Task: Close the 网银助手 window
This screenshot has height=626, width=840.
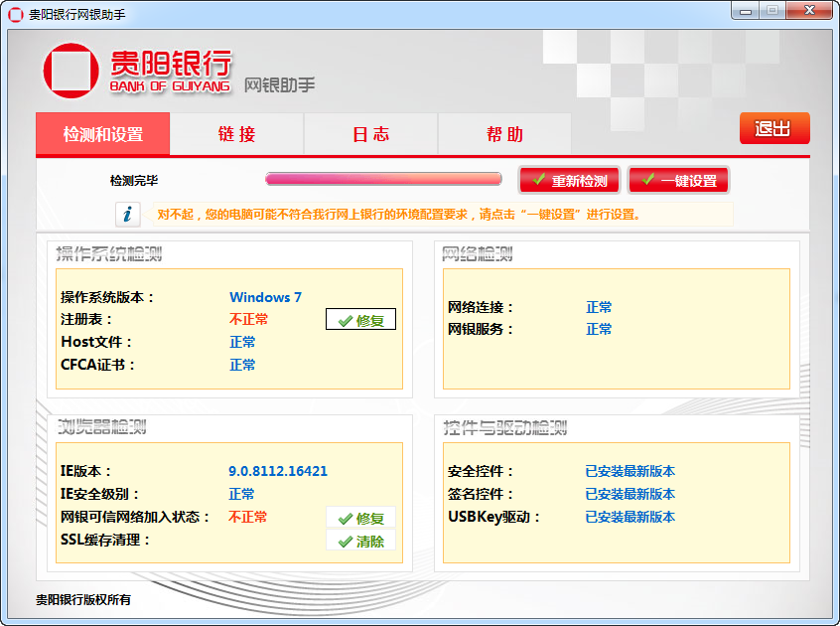Action: [x=809, y=11]
